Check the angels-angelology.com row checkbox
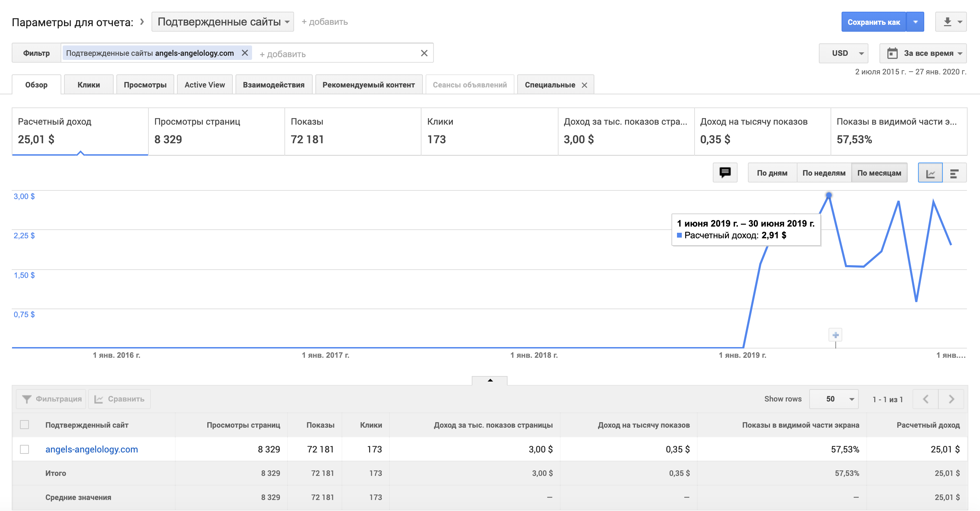 [25, 449]
